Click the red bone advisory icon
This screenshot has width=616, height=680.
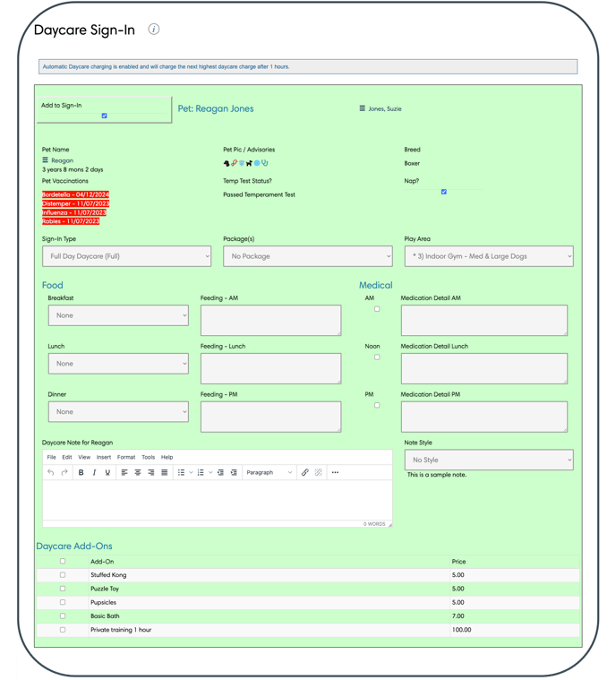click(x=234, y=163)
